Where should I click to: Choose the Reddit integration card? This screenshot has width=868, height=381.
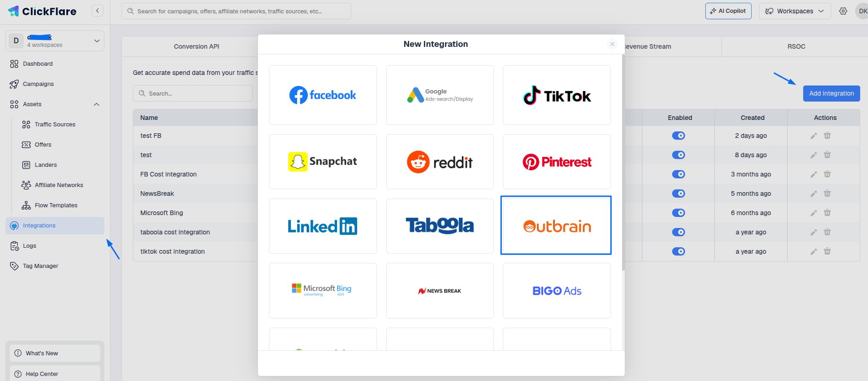(440, 162)
